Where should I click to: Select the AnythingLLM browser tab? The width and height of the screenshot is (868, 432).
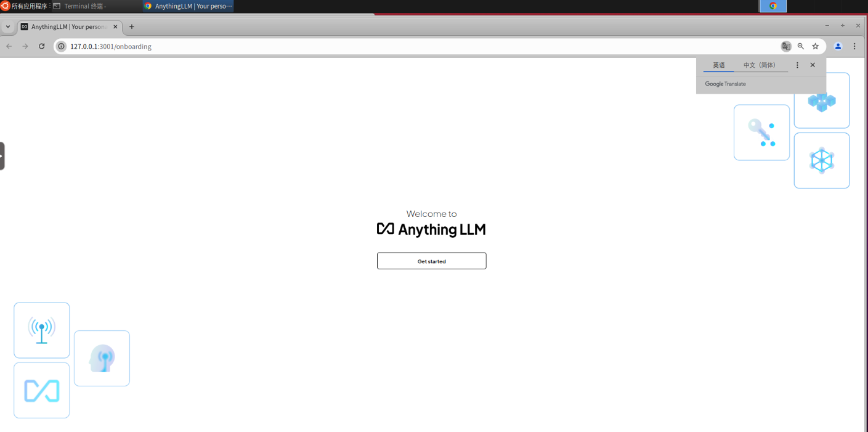tap(69, 26)
